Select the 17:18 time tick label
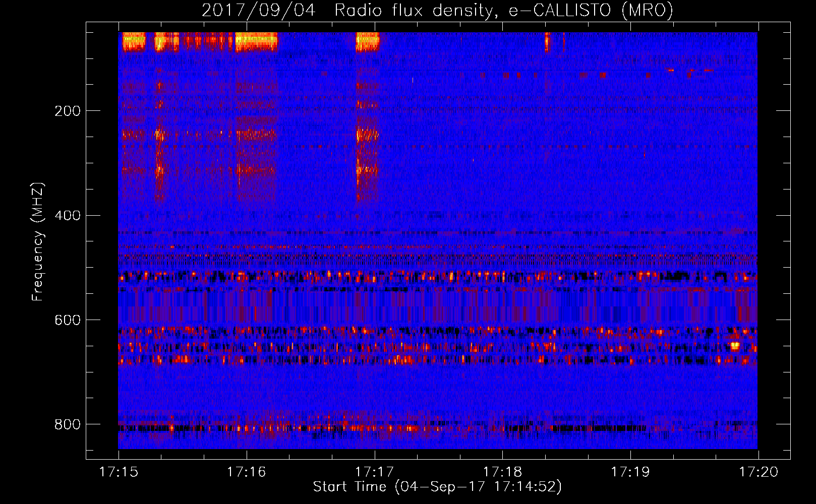This screenshot has height=504, width=816. click(502, 472)
